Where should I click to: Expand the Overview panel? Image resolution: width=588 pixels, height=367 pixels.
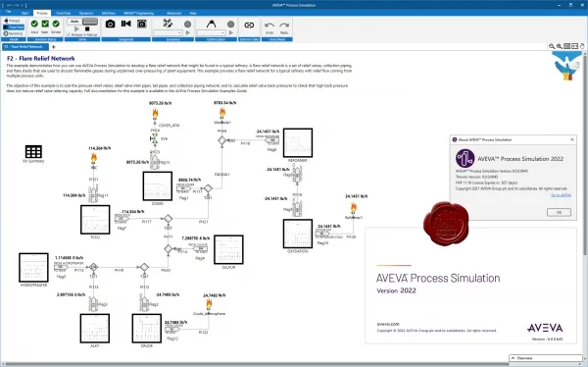tap(546, 358)
